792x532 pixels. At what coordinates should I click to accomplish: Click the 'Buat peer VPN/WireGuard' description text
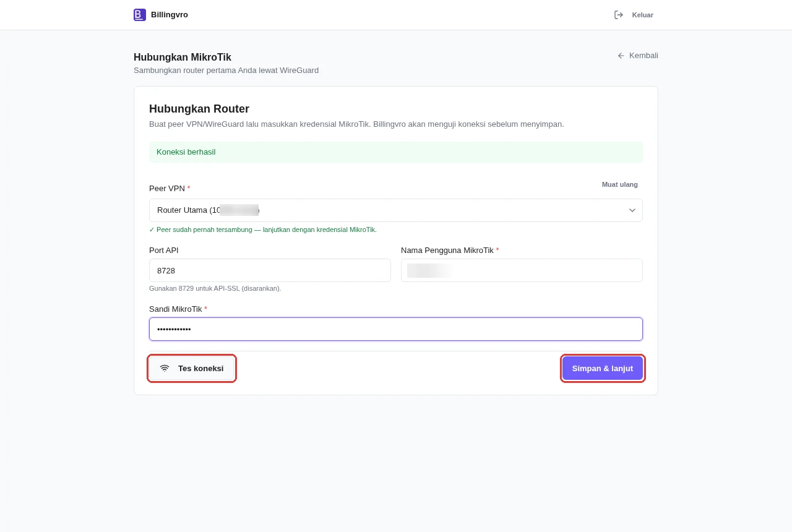click(x=356, y=124)
